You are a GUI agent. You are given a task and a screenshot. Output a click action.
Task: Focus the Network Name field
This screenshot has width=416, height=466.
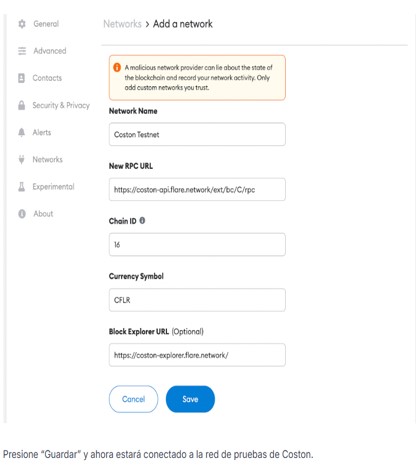tap(197, 134)
